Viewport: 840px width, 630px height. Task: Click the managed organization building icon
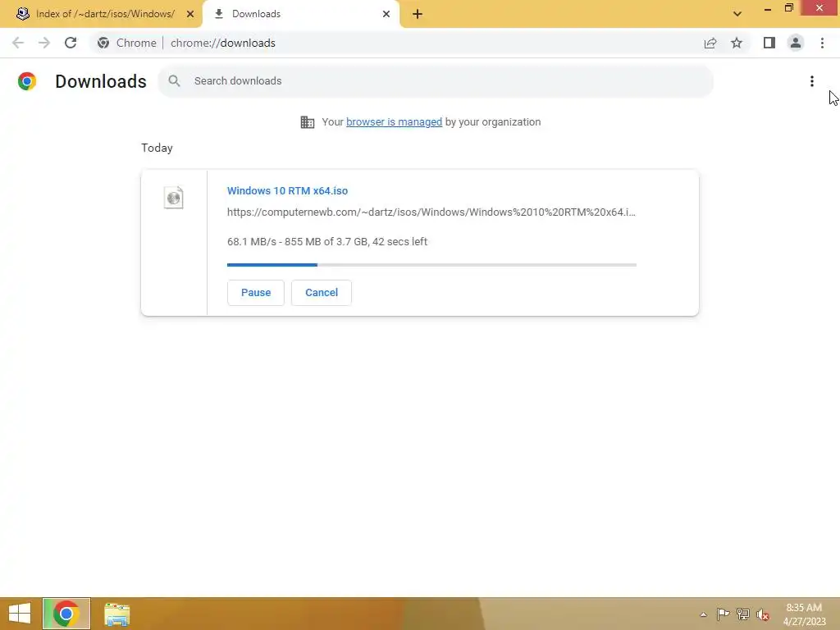(308, 122)
